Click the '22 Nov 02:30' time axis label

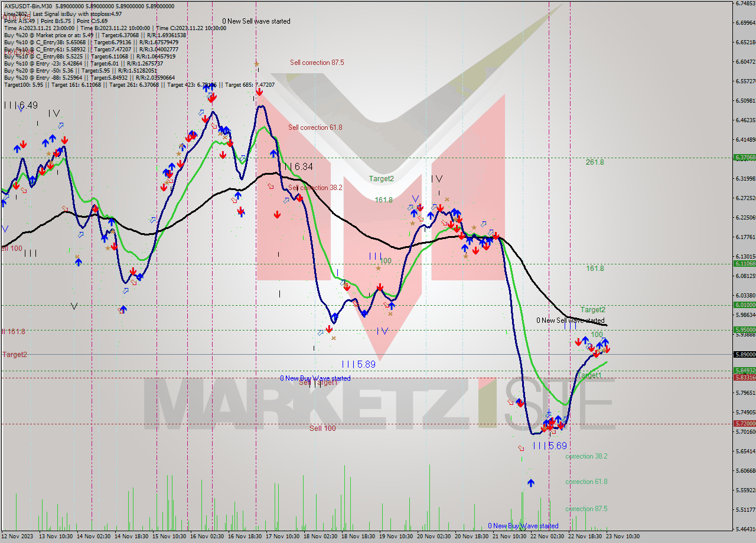click(x=548, y=537)
